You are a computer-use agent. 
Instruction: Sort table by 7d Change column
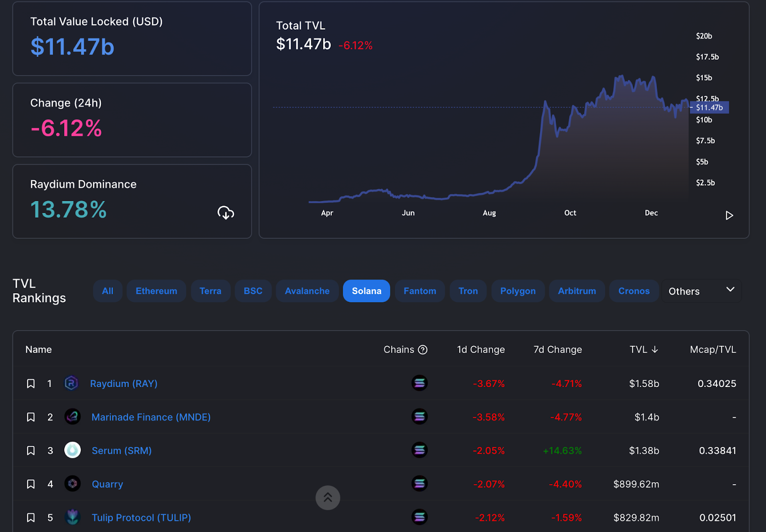tap(558, 350)
